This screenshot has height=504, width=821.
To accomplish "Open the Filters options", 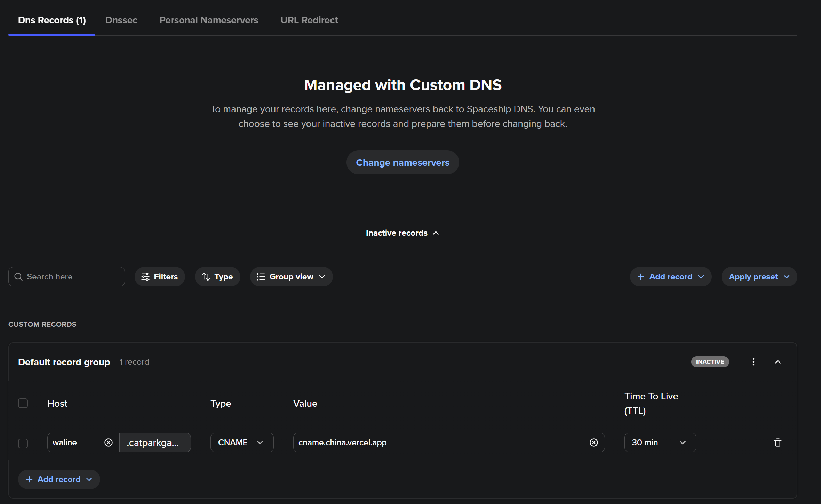I will pyautogui.click(x=159, y=277).
